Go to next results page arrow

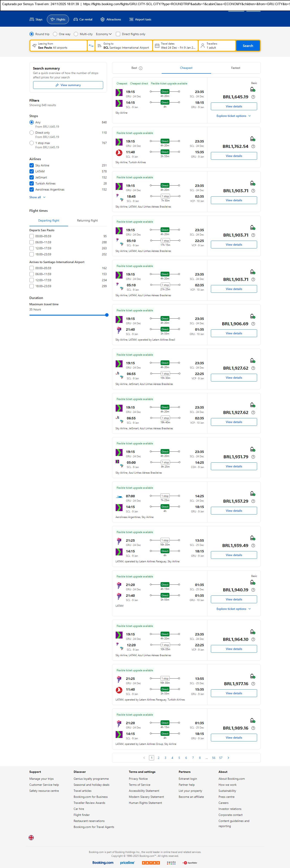tap(229, 758)
